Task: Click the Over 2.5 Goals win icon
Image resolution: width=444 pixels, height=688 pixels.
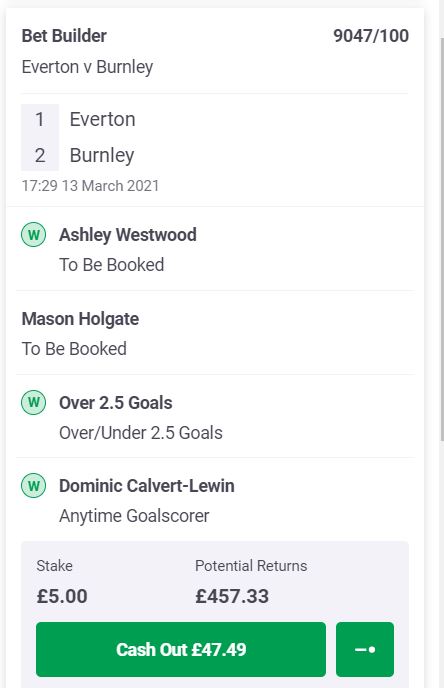Action: click(33, 402)
